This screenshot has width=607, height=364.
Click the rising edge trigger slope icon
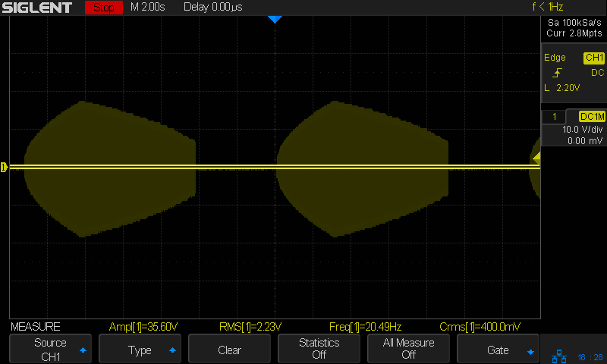tap(558, 73)
